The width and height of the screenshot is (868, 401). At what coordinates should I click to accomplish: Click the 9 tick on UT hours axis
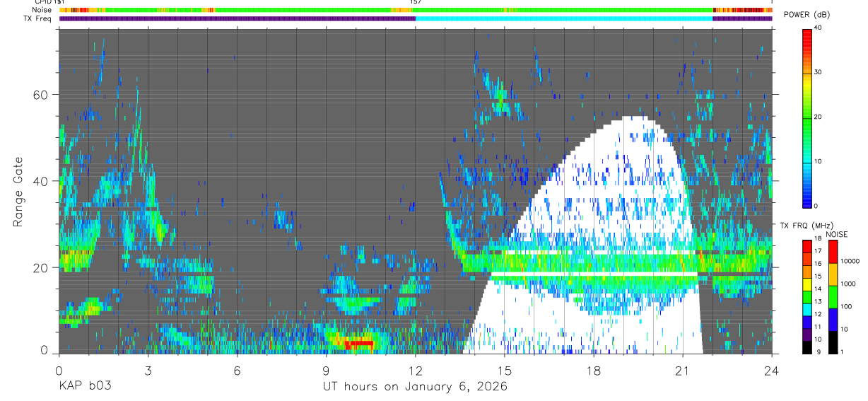point(326,370)
